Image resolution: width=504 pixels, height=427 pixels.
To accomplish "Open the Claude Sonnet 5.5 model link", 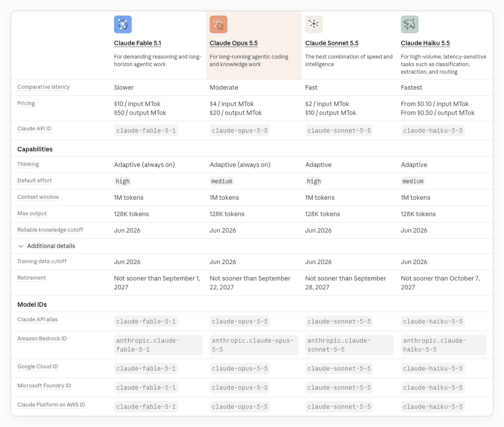I will tap(332, 43).
